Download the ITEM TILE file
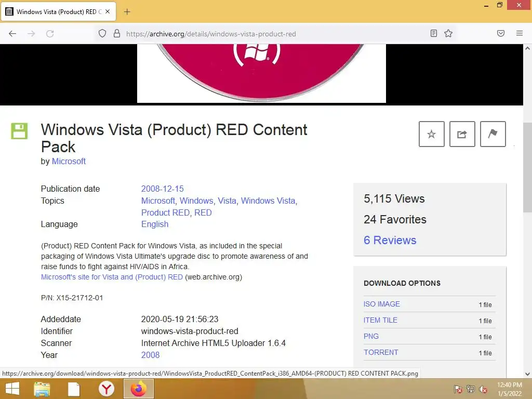This screenshot has height=399, width=532. pos(380,320)
